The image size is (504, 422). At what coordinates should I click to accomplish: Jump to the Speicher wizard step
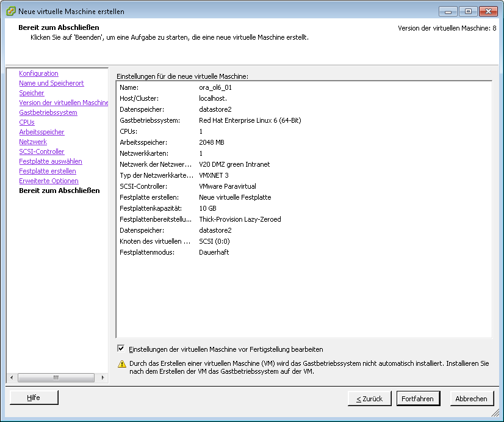tap(31, 93)
